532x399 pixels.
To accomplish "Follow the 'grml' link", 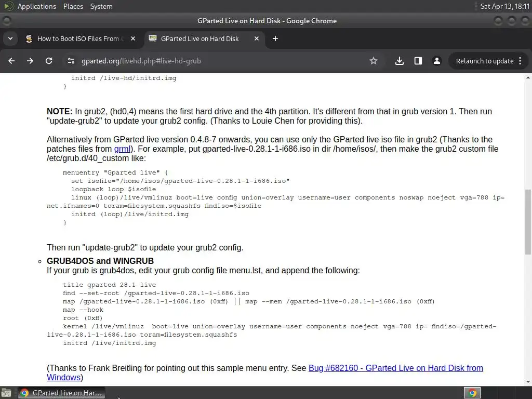I will [x=122, y=149].
